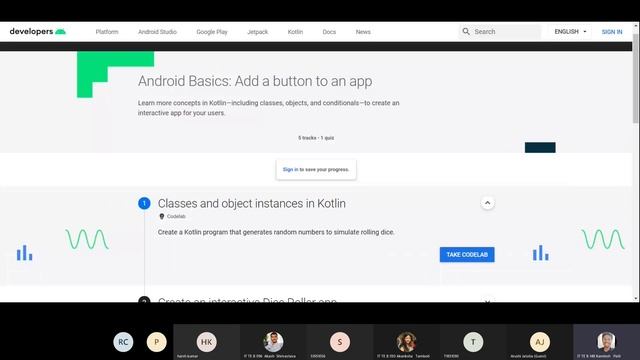
Task: Go to Google Play section
Action: pyautogui.click(x=212, y=32)
